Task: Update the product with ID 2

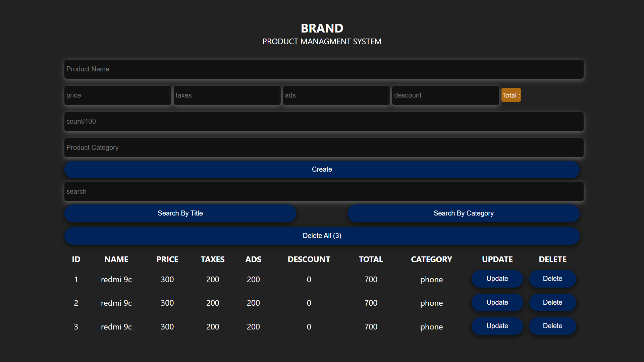Action: tap(497, 302)
